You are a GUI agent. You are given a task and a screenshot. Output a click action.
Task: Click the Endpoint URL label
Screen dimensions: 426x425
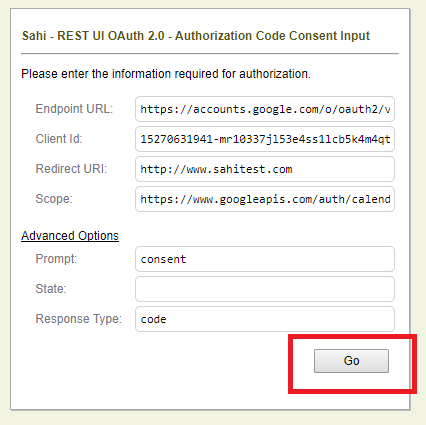(74, 109)
